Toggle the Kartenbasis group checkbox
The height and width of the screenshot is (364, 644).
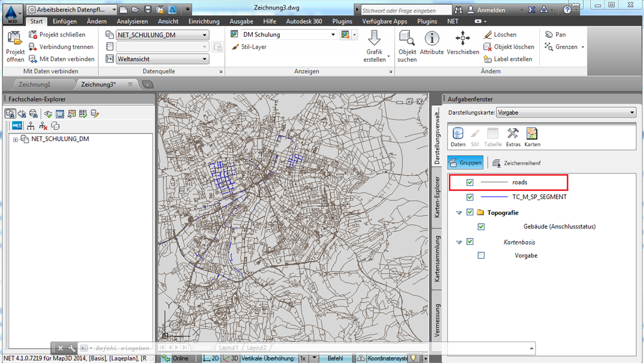(x=470, y=242)
